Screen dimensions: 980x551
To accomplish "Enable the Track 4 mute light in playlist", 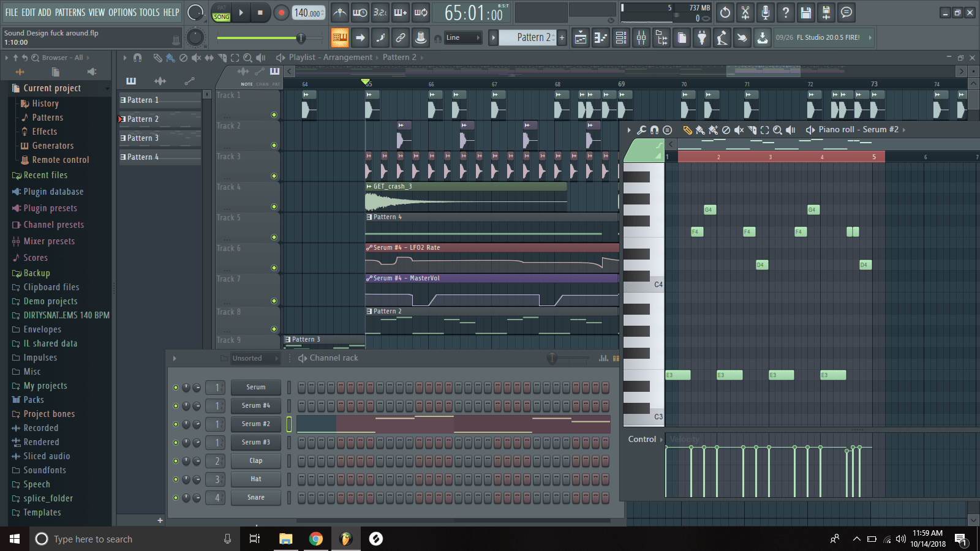I will click(274, 206).
